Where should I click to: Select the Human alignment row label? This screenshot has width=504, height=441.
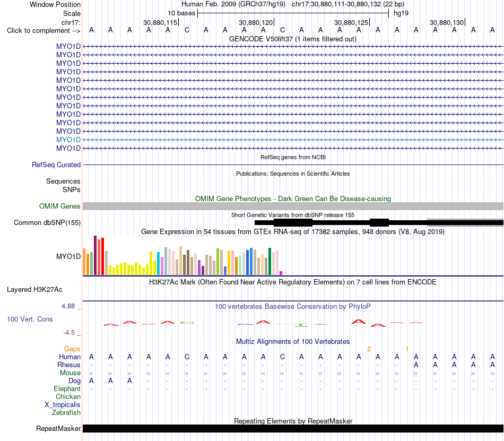(x=69, y=357)
